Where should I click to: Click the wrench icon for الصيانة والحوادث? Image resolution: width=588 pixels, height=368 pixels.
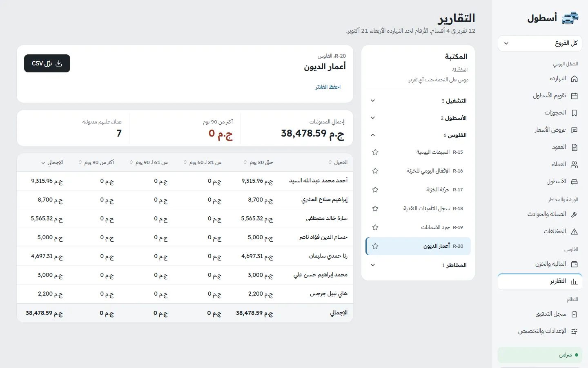tap(574, 214)
